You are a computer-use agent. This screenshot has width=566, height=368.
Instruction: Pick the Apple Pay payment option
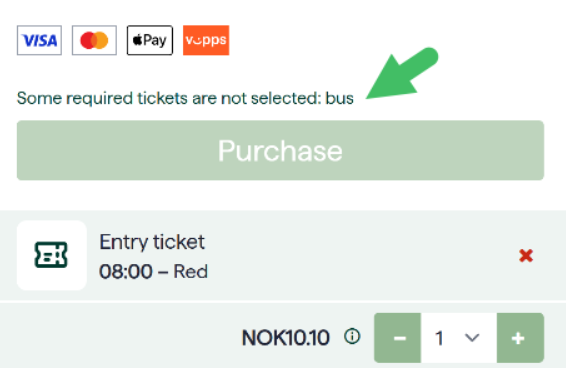pyautogui.click(x=150, y=40)
